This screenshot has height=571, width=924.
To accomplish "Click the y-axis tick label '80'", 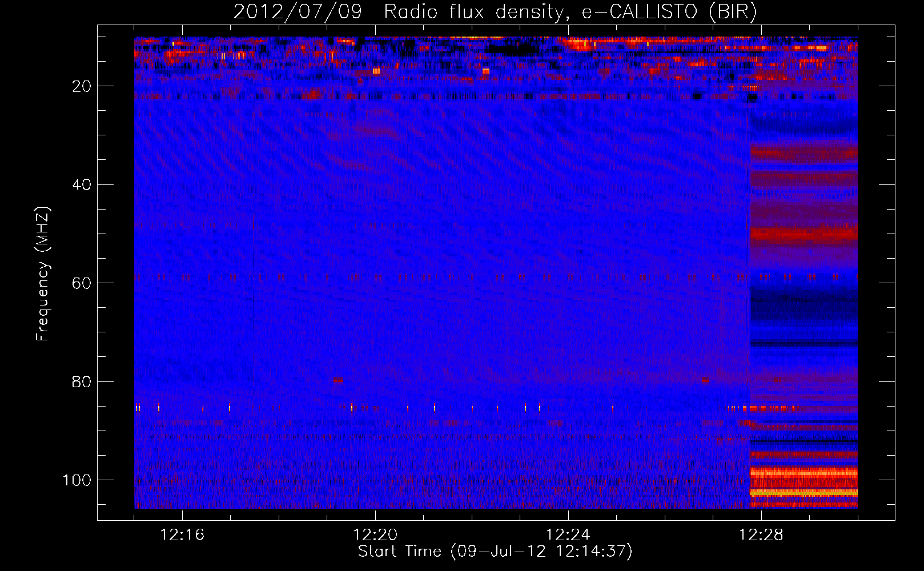I will click(x=82, y=382).
